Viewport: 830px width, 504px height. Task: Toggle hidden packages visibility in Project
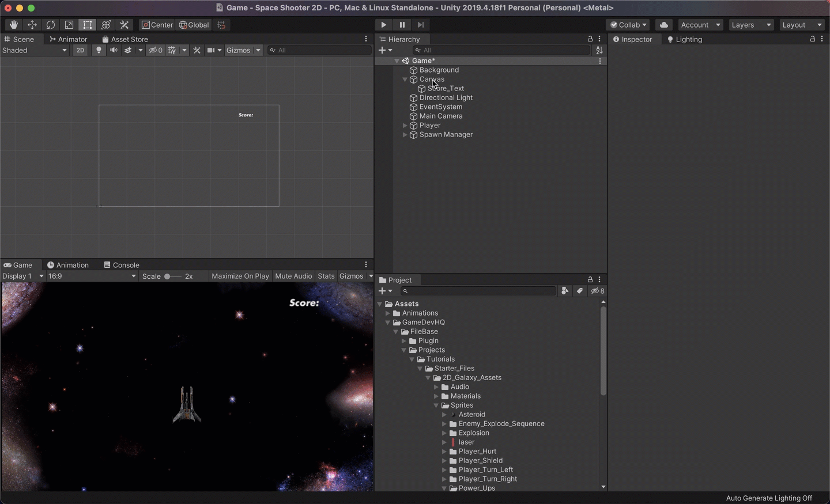pos(598,291)
